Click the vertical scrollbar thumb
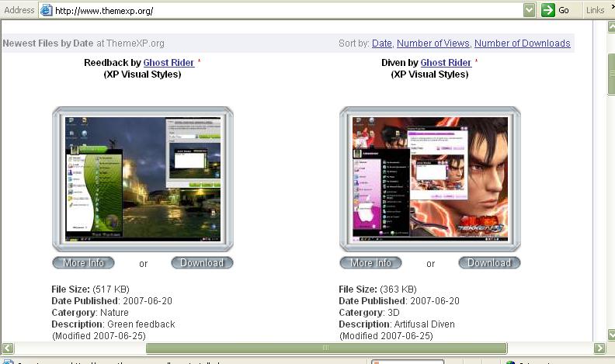 [x=611, y=74]
